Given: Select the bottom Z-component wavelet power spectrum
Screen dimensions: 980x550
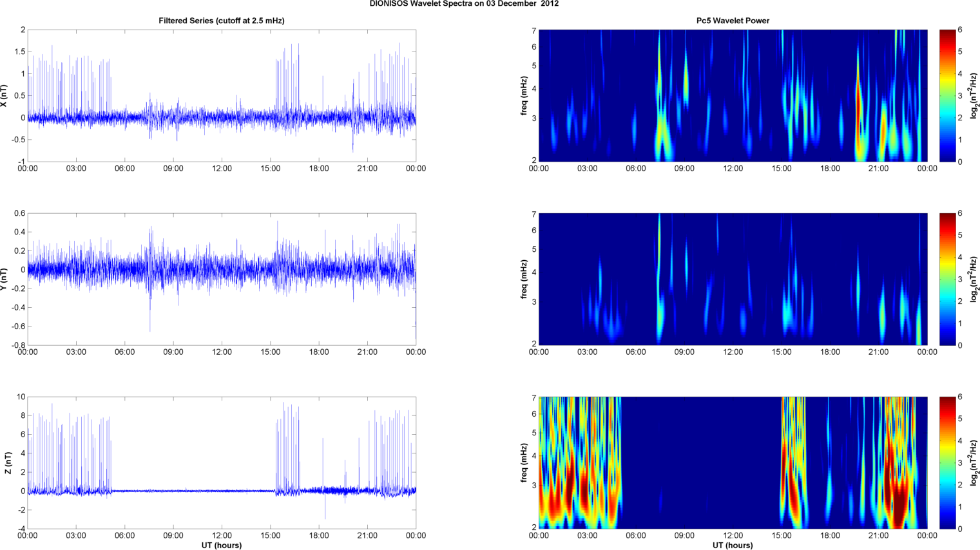Looking at the screenshot, I should (733, 462).
